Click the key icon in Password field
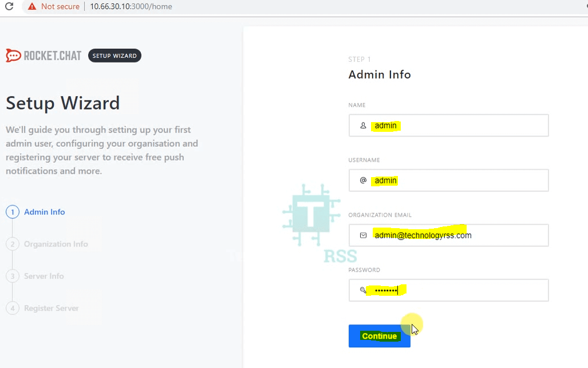 (x=363, y=291)
